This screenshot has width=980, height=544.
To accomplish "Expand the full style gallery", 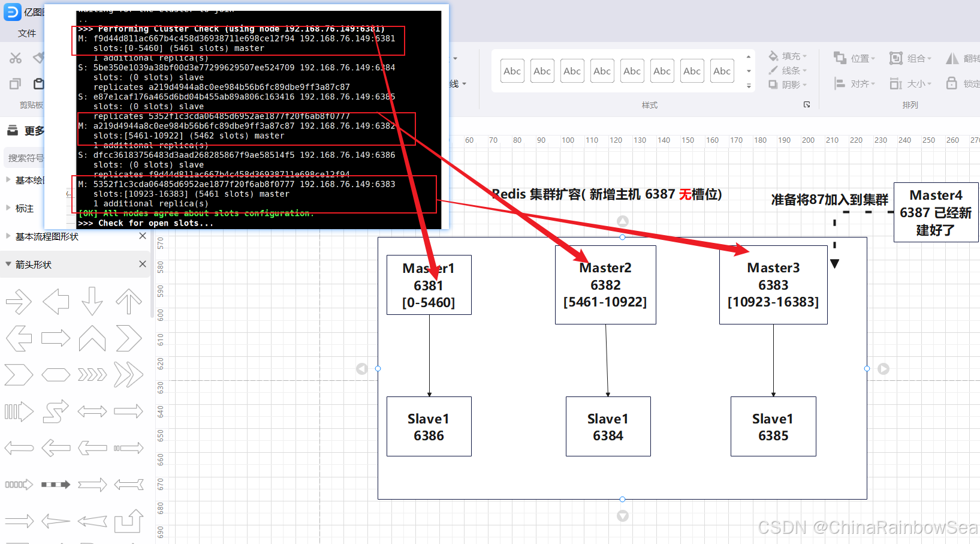I will click(x=749, y=86).
